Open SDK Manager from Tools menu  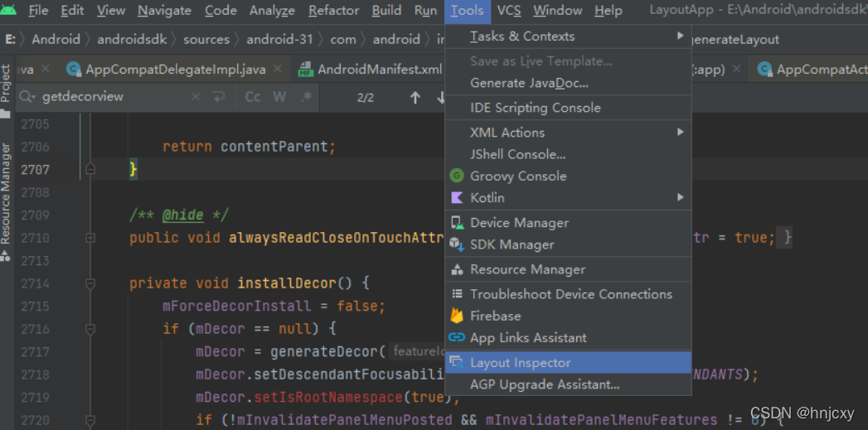pos(569,244)
